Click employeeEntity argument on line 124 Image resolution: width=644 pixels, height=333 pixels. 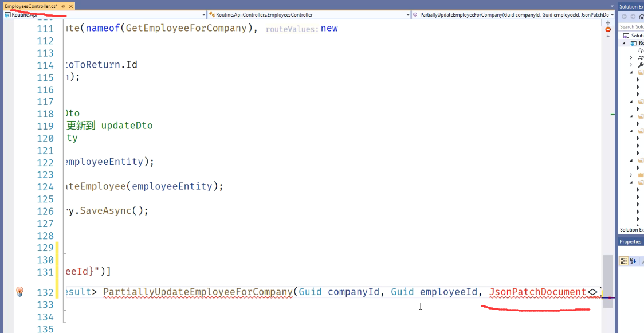(172, 186)
